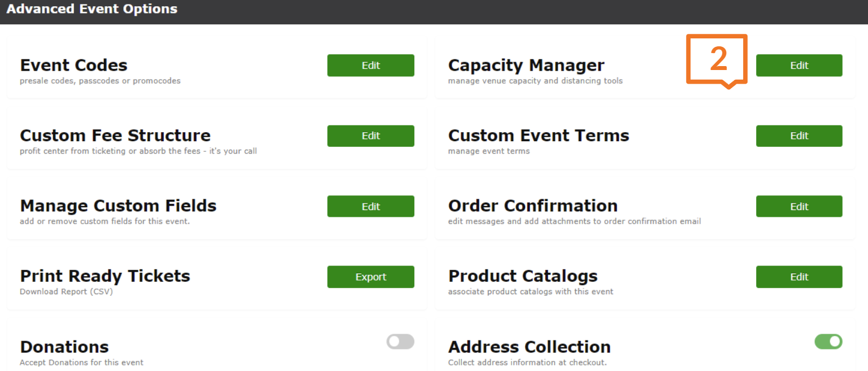Click 'Collect address information at checkout.' text

click(527, 363)
